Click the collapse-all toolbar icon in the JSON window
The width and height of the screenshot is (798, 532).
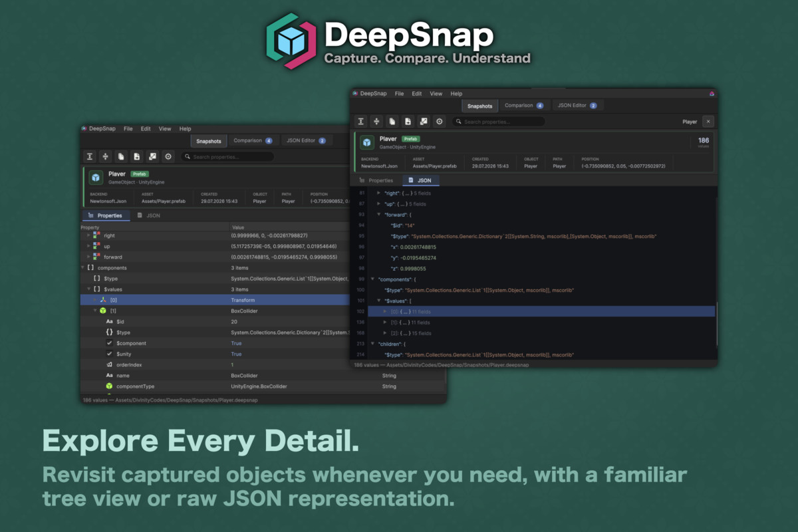376,122
